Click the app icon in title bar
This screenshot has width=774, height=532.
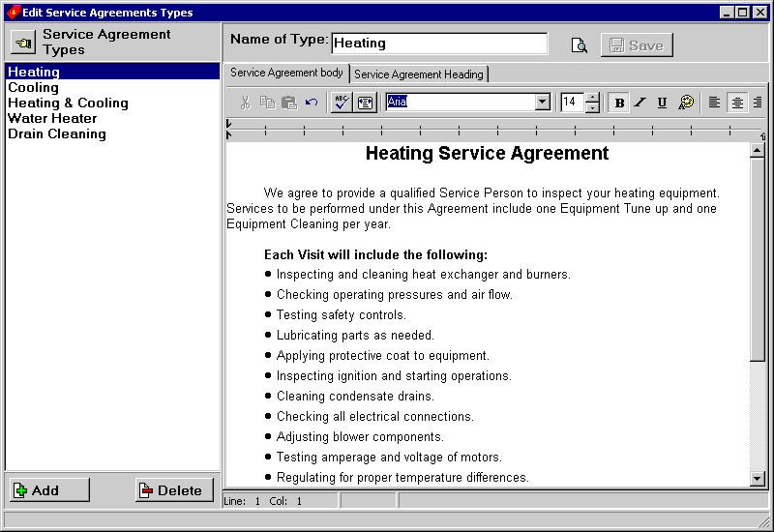13,12
